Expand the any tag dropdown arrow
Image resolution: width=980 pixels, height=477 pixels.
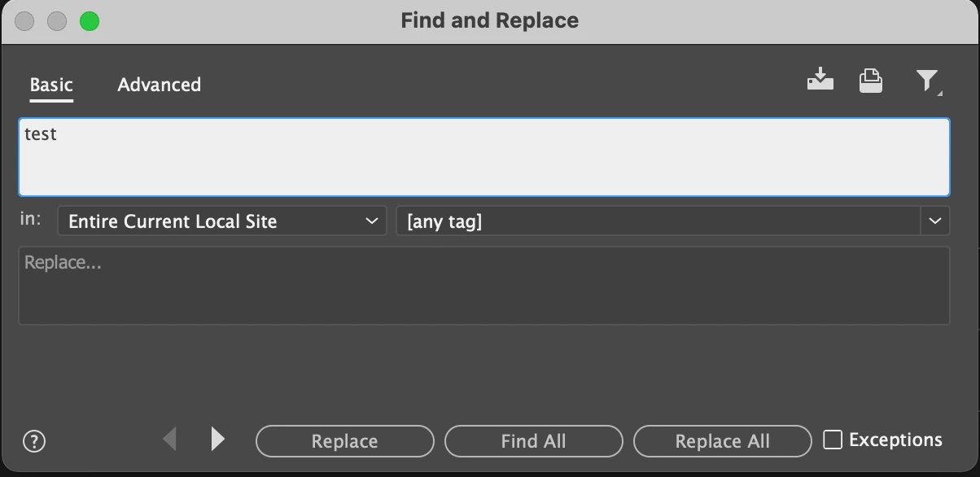(935, 221)
